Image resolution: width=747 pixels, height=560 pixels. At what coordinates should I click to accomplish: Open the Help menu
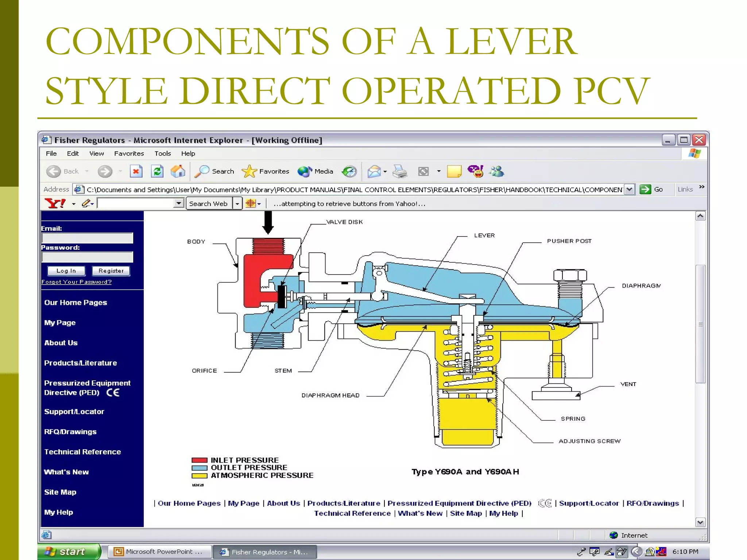pyautogui.click(x=188, y=153)
